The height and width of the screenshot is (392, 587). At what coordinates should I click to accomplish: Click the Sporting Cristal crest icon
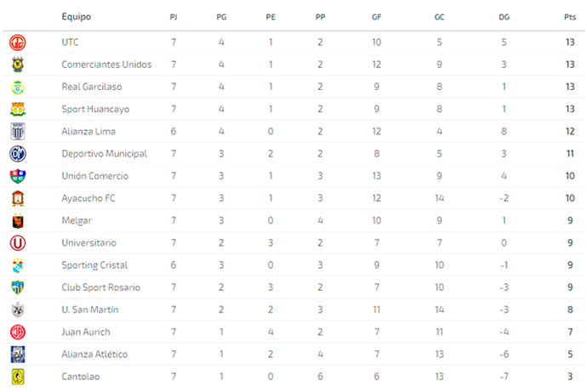(18, 265)
